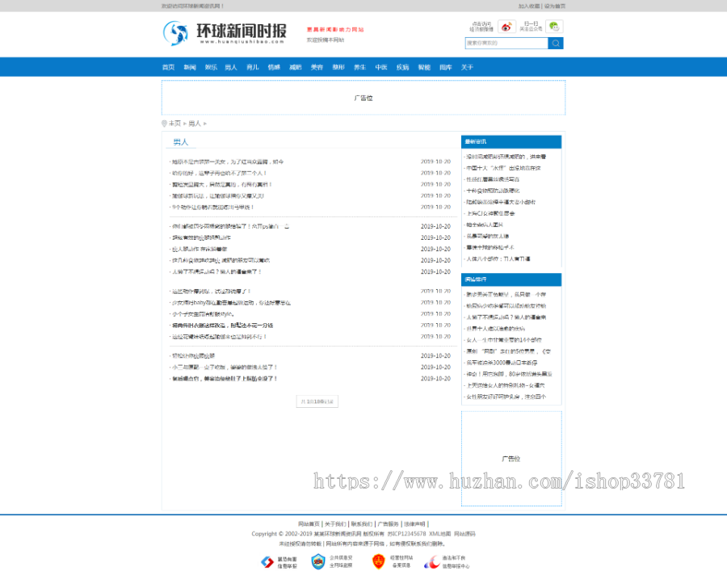Click the search magnifier icon
727x588 pixels.
(554, 43)
